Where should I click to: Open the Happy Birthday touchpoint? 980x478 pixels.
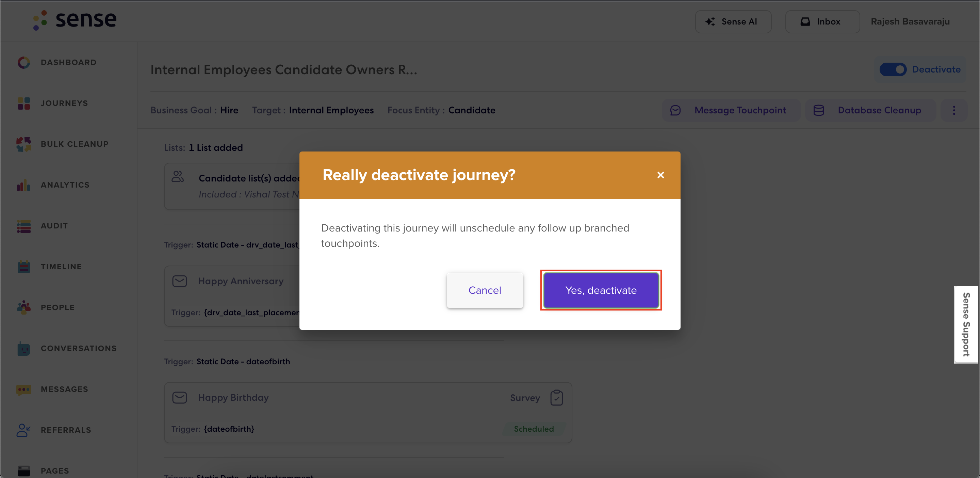pyautogui.click(x=368, y=413)
